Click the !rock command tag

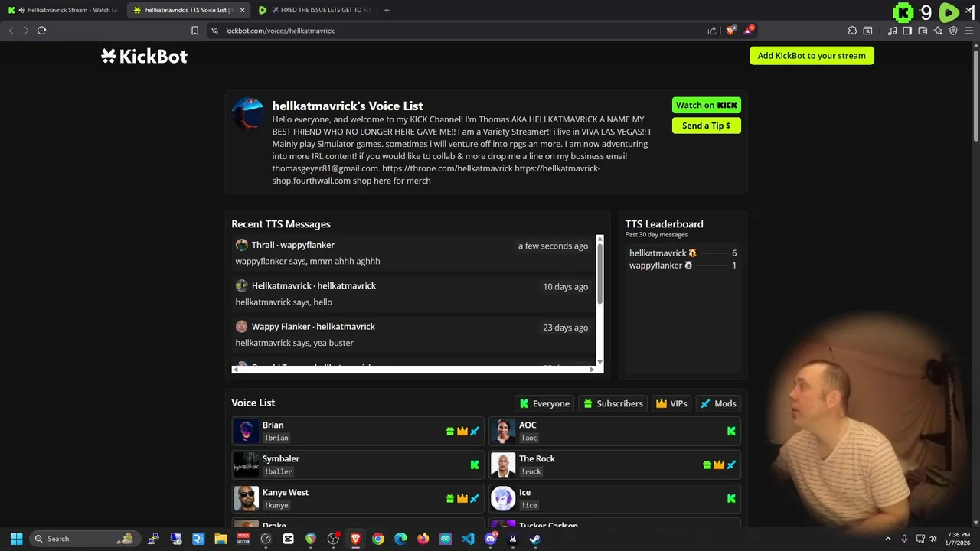(x=531, y=471)
